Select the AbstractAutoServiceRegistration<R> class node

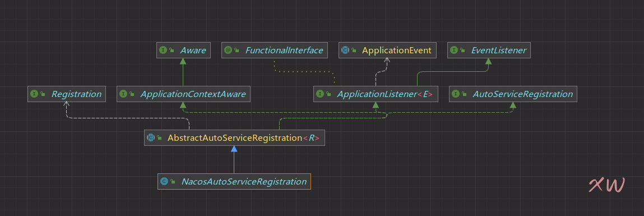(234, 137)
